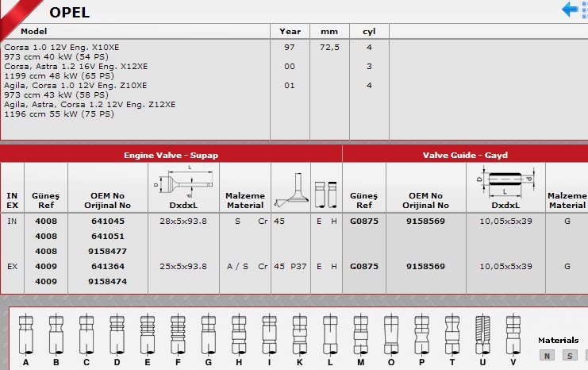Click the valve seat angle icon
The height and width of the screenshot is (370, 588).
[290, 190]
